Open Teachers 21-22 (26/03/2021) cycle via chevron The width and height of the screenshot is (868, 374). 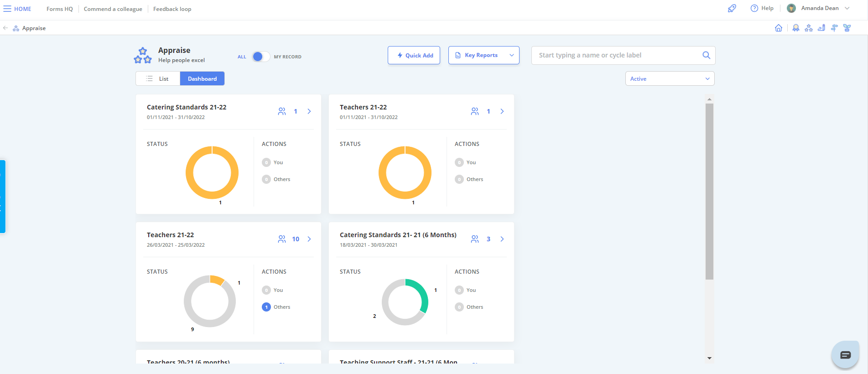tap(309, 239)
